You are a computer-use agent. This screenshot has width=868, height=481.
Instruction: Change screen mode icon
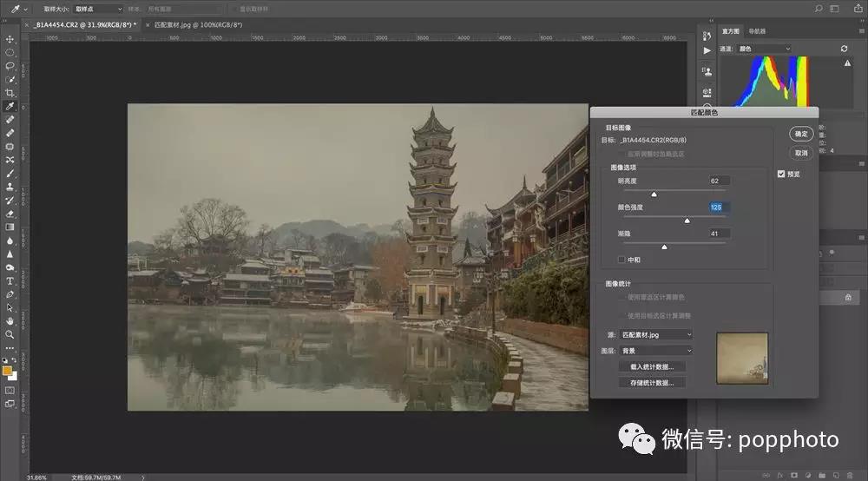click(10, 404)
